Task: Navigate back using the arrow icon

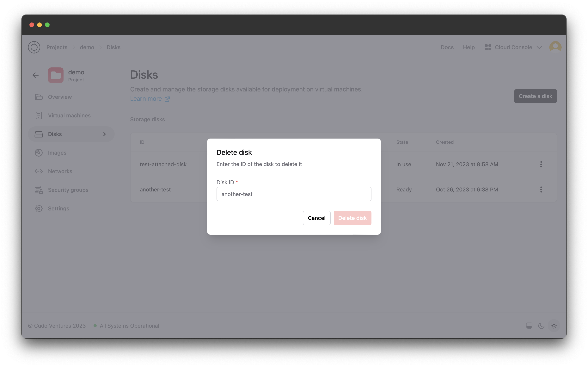Action: 35,75
